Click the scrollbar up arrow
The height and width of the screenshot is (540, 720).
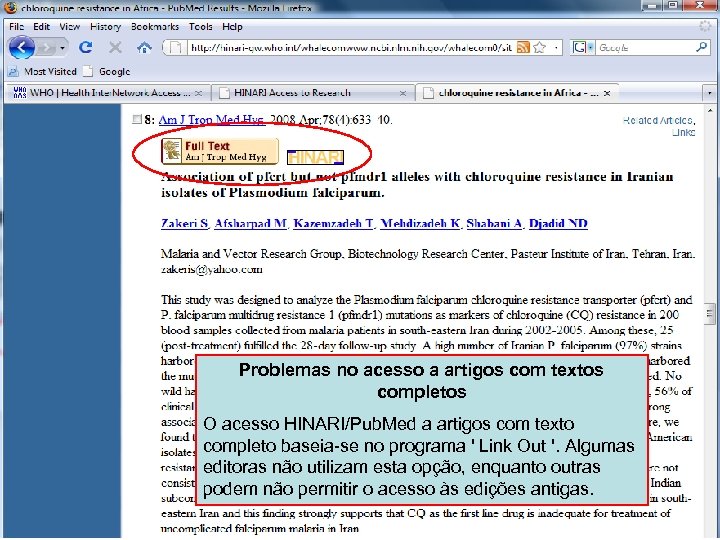pos(710,110)
